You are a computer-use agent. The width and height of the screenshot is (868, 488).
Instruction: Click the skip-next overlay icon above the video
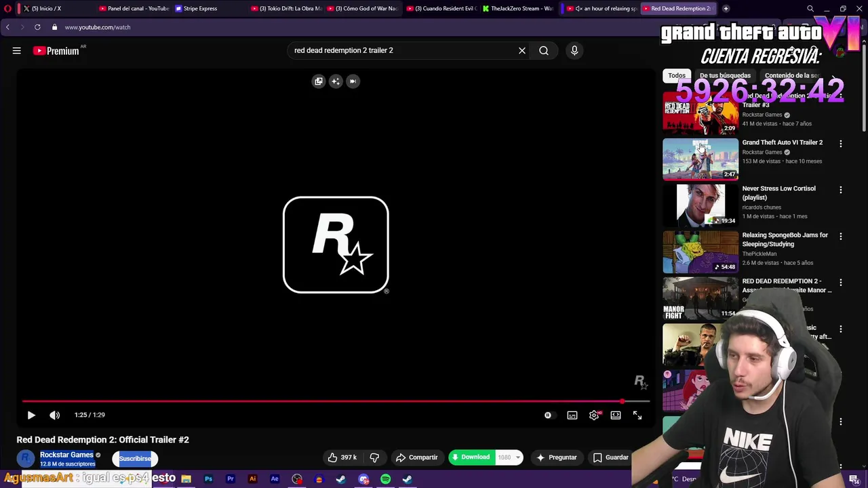tap(353, 81)
